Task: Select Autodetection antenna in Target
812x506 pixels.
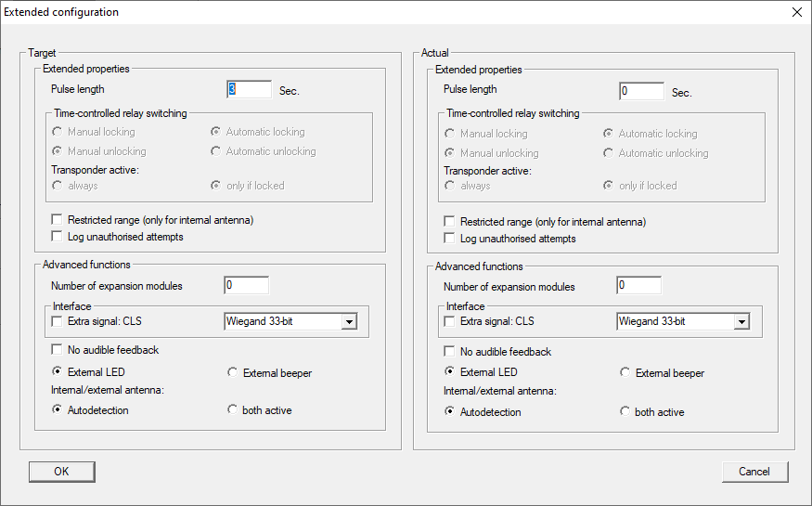Action: pos(58,409)
